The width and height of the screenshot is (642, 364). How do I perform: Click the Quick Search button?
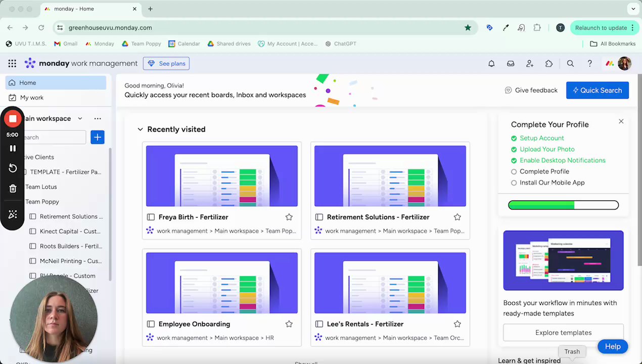[597, 90]
